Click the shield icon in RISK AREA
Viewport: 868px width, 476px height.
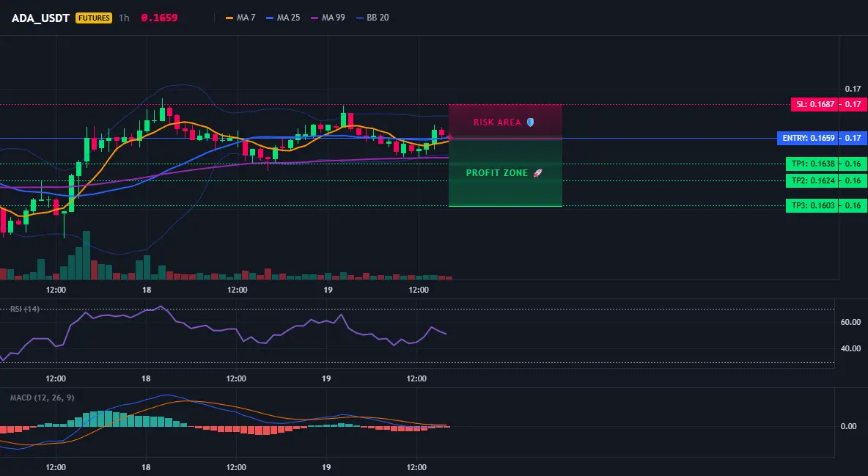pos(530,122)
